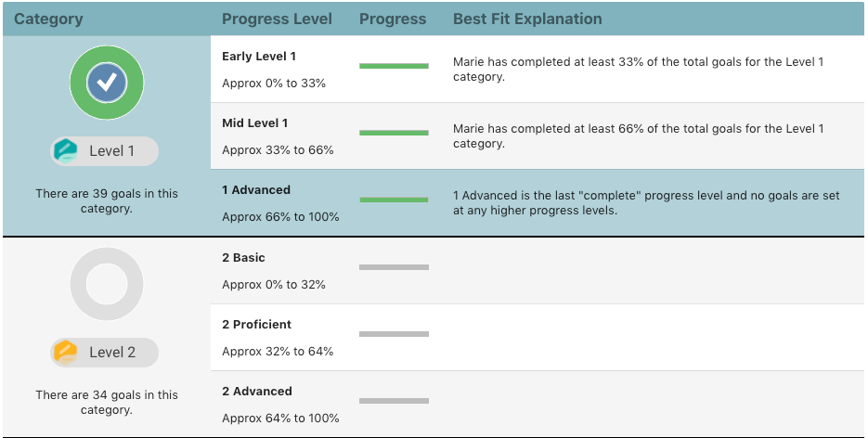Click the empty Level 2 progress ring
This screenshot has width=868, height=438.
click(107, 284)
